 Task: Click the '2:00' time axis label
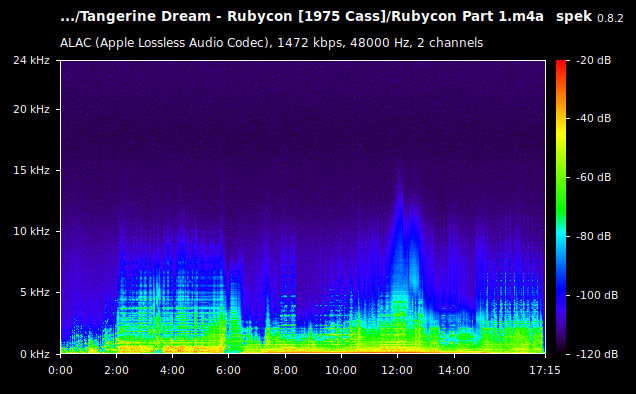[116, 370]
